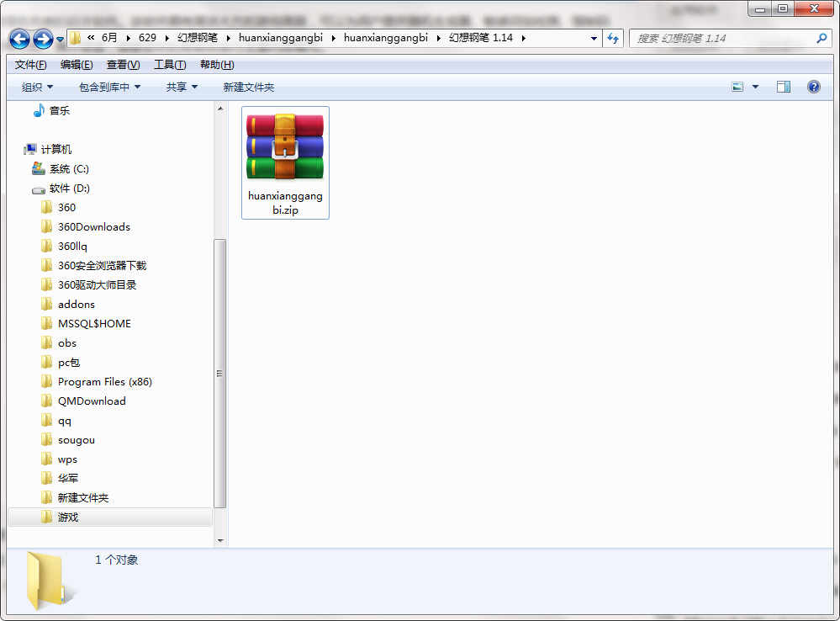This screenshot has height=621, width=840.
Task: Open the 360Downloads folder
Action: tap(94, 227)
